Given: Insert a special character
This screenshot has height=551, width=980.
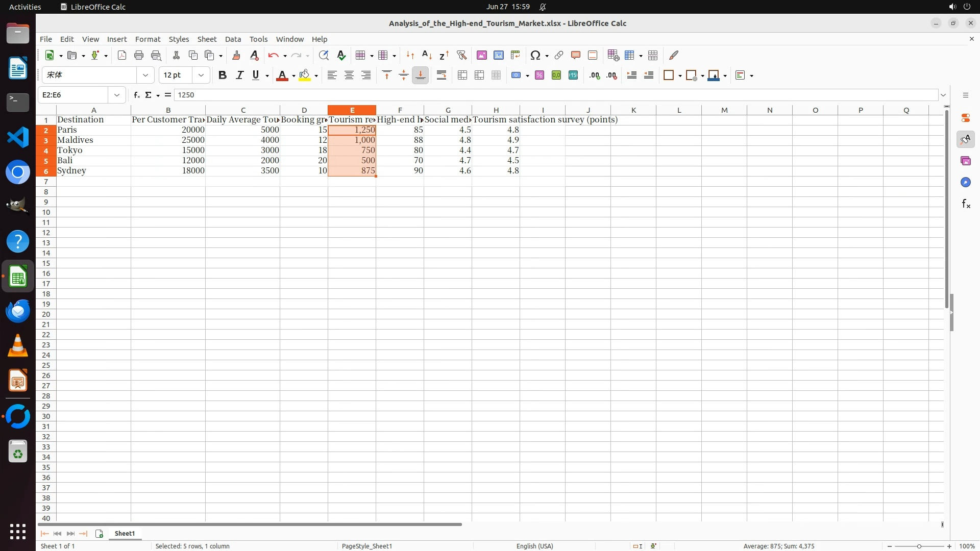Looking at the screenshot, I should pyautogui.click(x=535, y=55).
